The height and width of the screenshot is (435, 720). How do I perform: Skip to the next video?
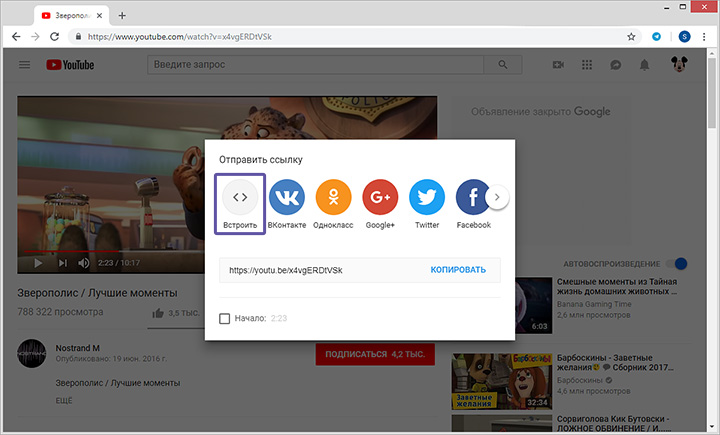62,263
